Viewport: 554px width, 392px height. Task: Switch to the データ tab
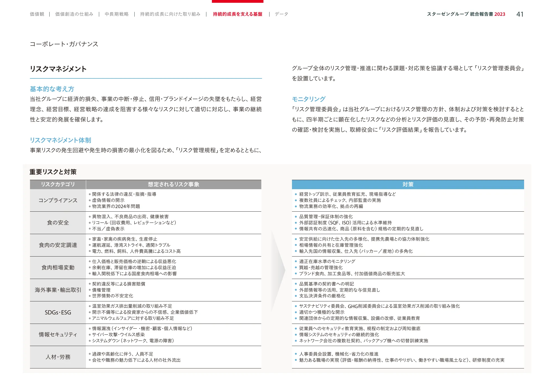pyautogui.click(x=281, y=14)
